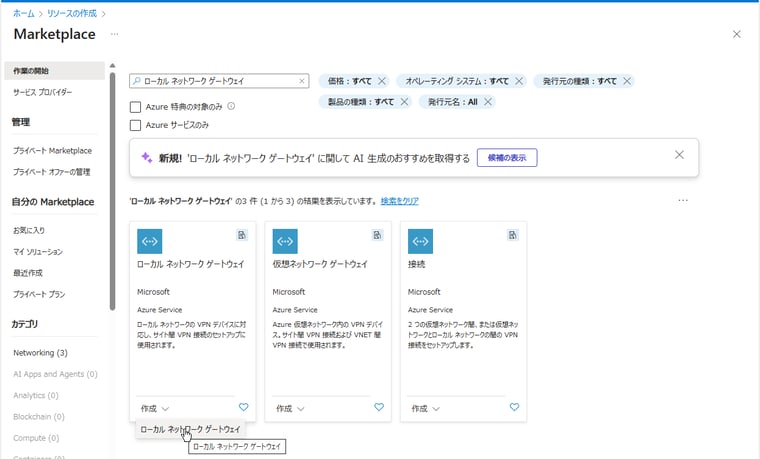Screen dimensions: 760x459
Task: Expand 作成 dropdown on 仮想ネットワーク ゲートウェイ card
Action: [290, 409]
